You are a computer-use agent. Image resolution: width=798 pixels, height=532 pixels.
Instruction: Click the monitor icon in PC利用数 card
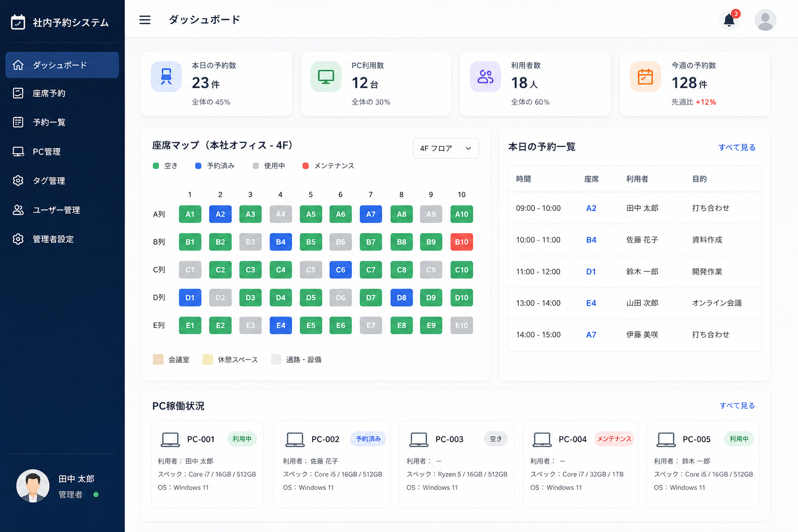point(326,76)
